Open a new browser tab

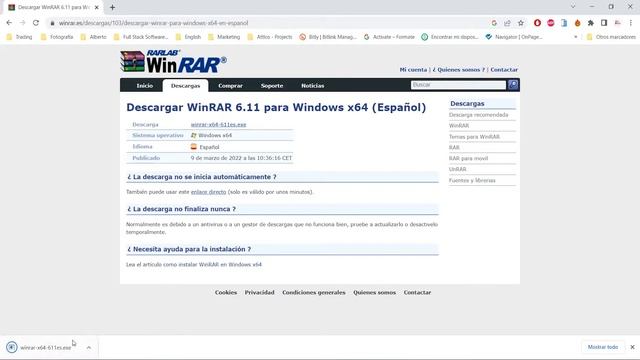tap(112, 7)
